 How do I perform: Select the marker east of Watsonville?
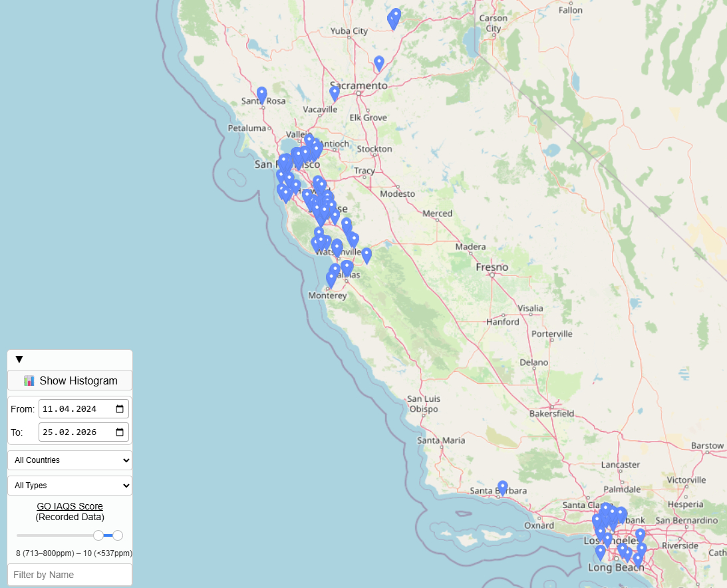point(366,255)
